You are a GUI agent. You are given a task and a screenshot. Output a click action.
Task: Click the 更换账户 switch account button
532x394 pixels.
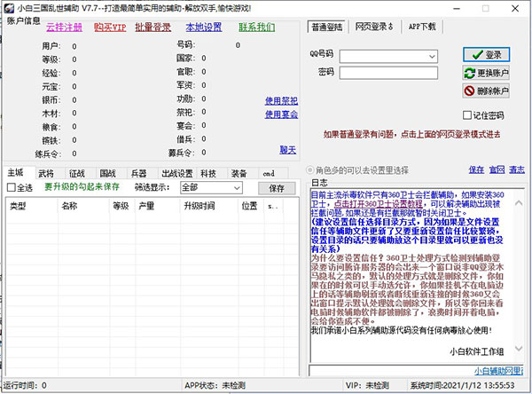[x=486, y=73]
